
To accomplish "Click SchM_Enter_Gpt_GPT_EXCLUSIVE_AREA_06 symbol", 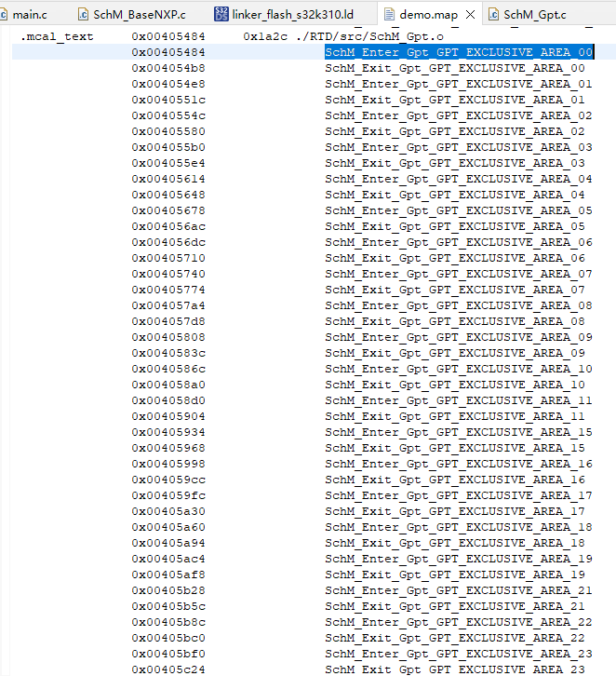I will pos(459,242).
